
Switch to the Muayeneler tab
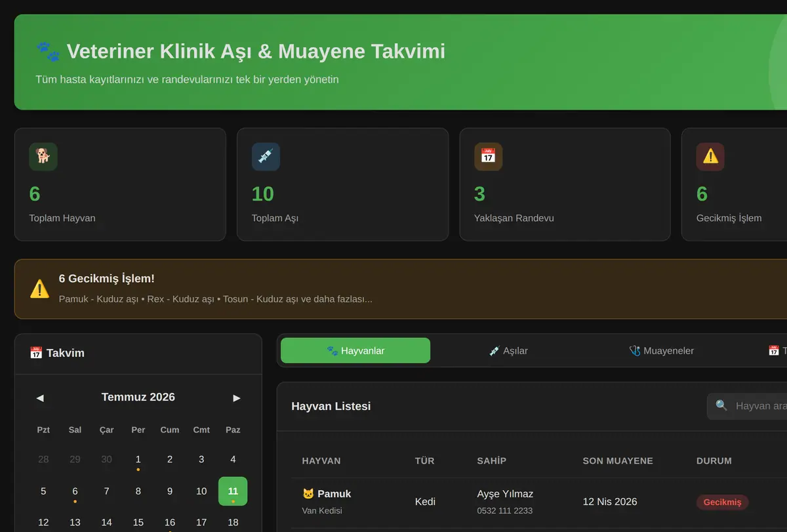[x=661, y=350]
